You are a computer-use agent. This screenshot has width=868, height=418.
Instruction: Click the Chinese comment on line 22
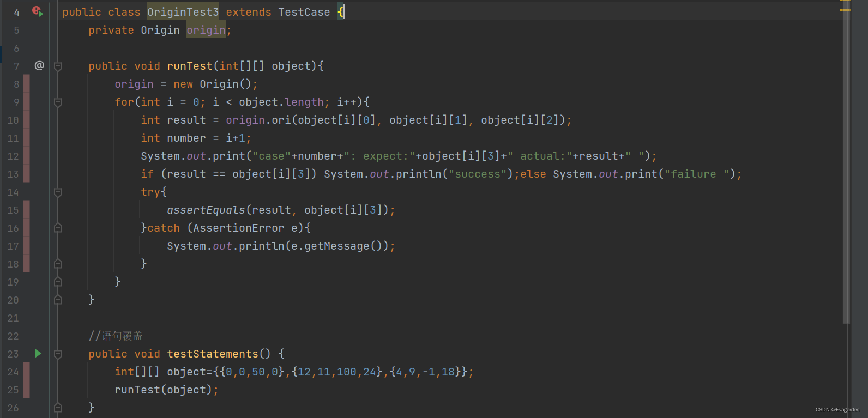[116, 336]
